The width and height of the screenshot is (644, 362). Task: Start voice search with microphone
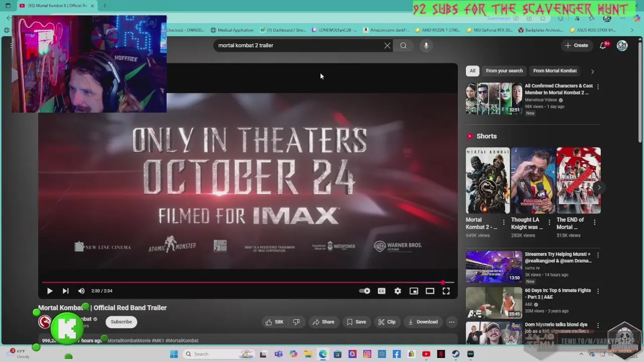point(426,46)
